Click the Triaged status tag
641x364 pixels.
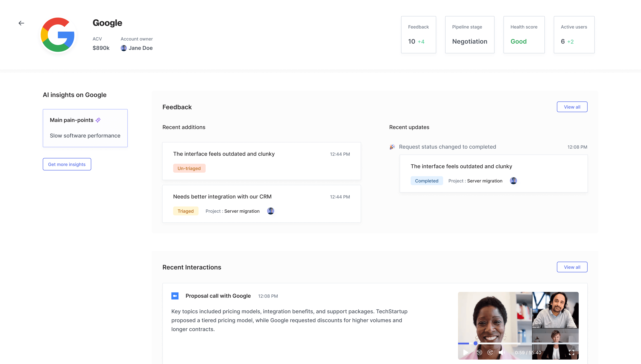186,211
